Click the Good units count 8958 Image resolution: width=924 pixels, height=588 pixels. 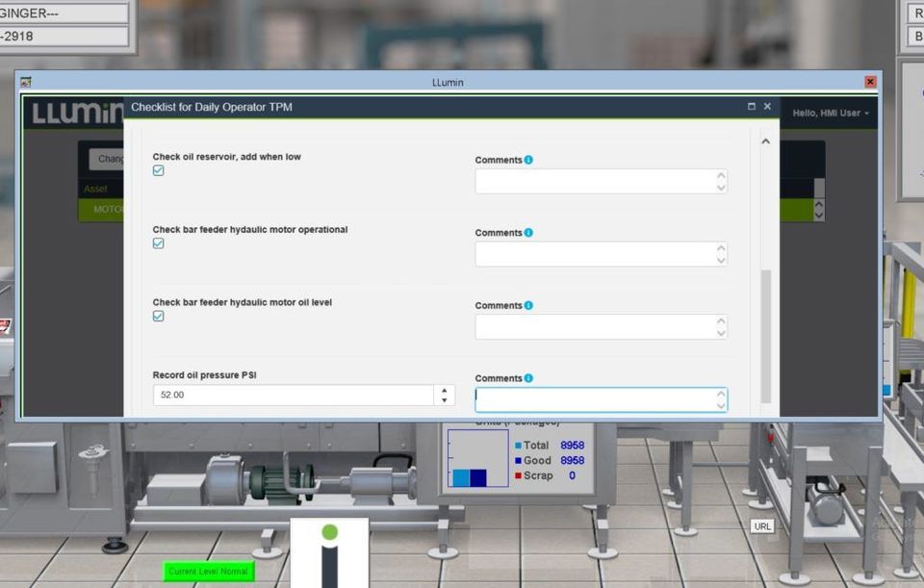tap(572, 461)
